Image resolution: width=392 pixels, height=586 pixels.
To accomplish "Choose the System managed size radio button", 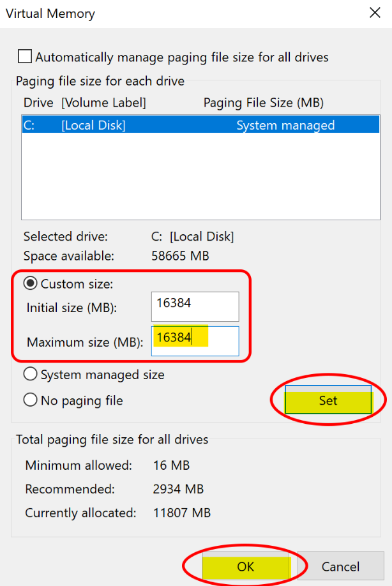I will pos(30,374).
